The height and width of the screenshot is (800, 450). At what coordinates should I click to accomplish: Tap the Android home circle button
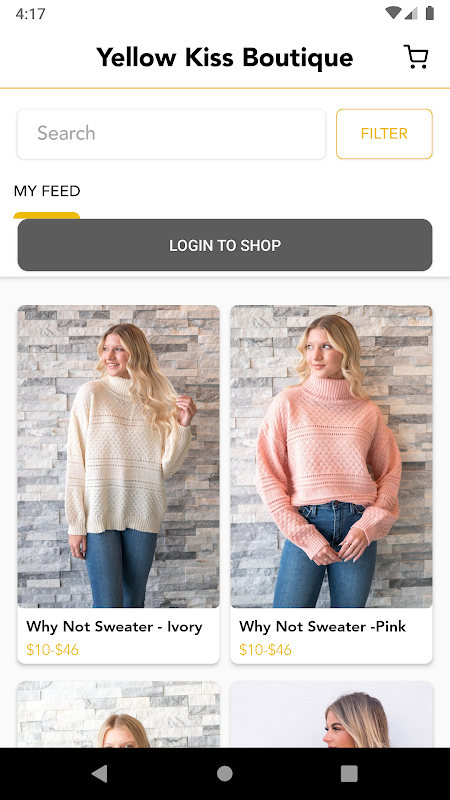pos(224,773)
